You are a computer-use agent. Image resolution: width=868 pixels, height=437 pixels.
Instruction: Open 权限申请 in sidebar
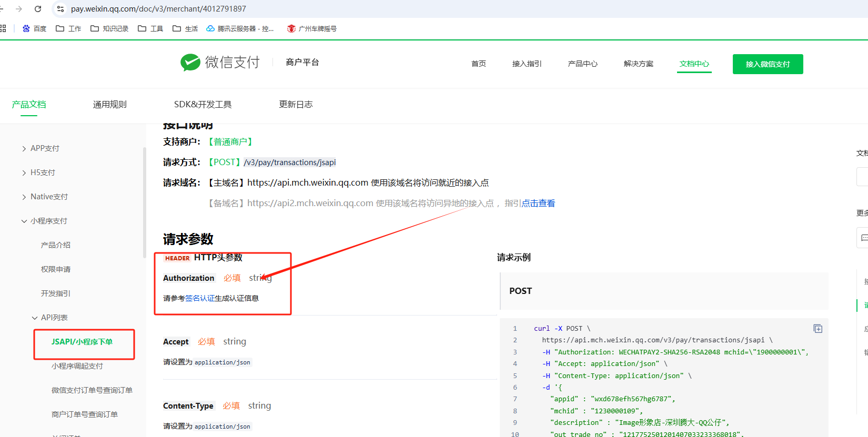[x=56, y=269]
